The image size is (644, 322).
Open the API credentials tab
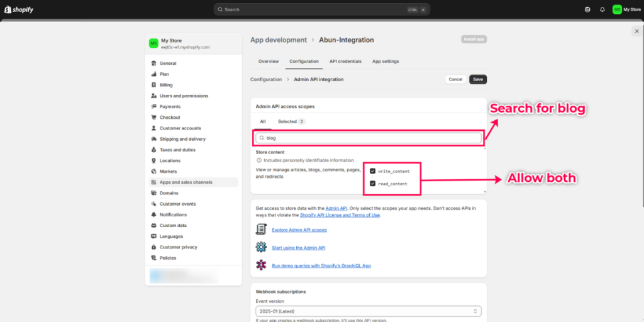[x=345, y=61]
